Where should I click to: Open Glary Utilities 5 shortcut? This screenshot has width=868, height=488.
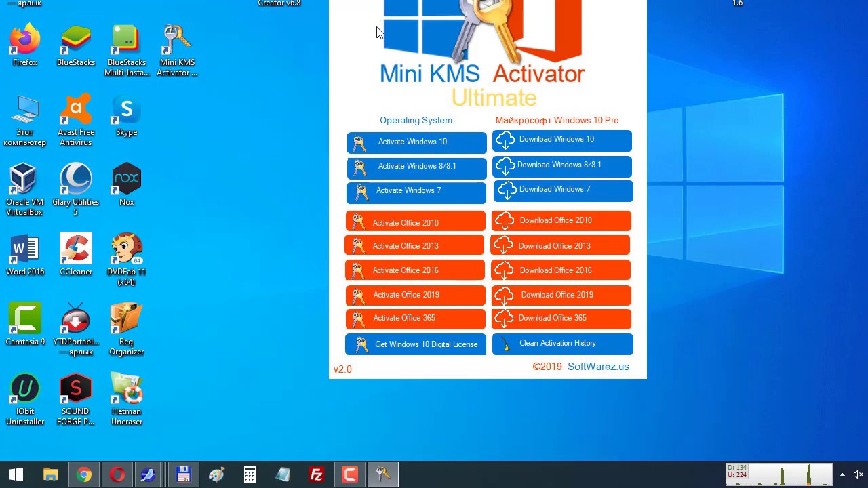76,190
